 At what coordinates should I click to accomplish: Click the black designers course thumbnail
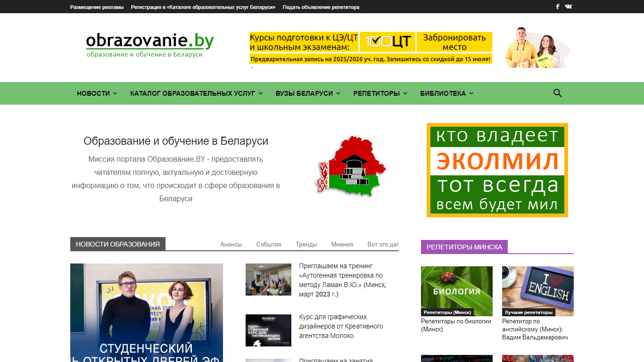pyautogui.click(x=268, y=330)
